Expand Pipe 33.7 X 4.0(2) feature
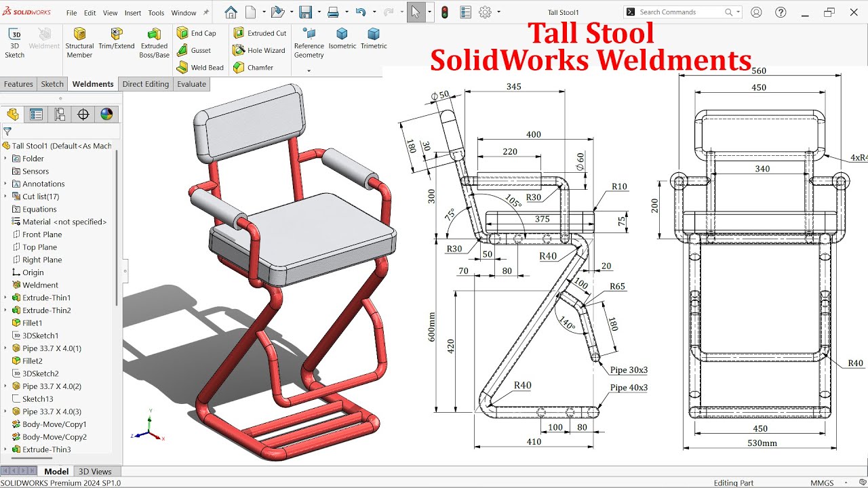The width and height of the screenshot is (868, 488). coord(5,386)
